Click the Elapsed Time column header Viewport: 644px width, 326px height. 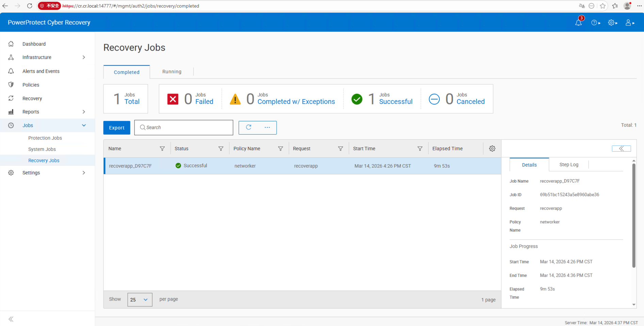[447, 149]
